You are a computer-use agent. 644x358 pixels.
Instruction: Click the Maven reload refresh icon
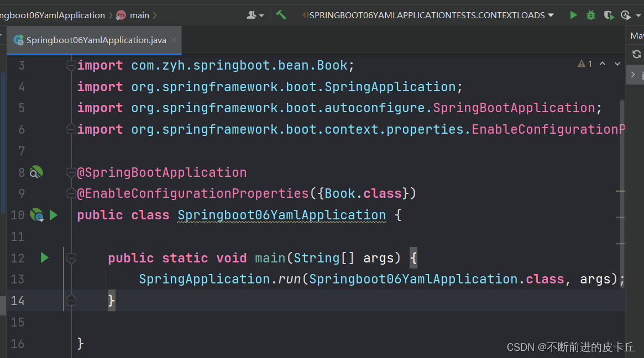(637, 54)
